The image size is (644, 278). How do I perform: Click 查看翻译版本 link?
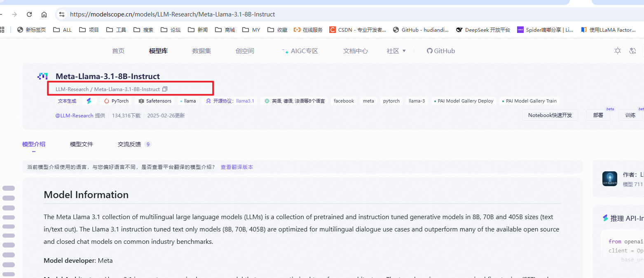tap(237, 167)
